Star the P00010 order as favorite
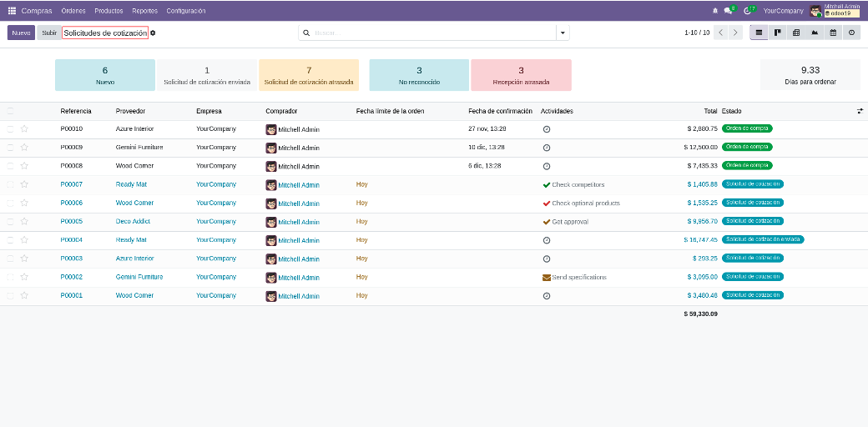 [24, 129]
